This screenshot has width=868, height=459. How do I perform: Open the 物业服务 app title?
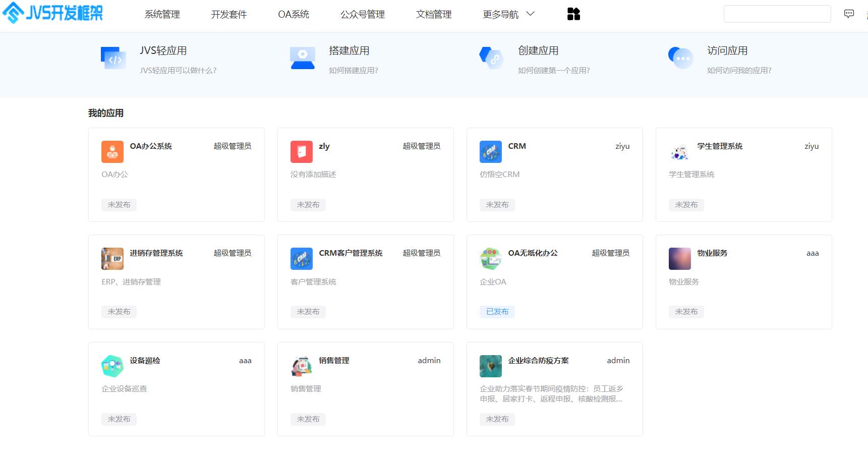712,253
